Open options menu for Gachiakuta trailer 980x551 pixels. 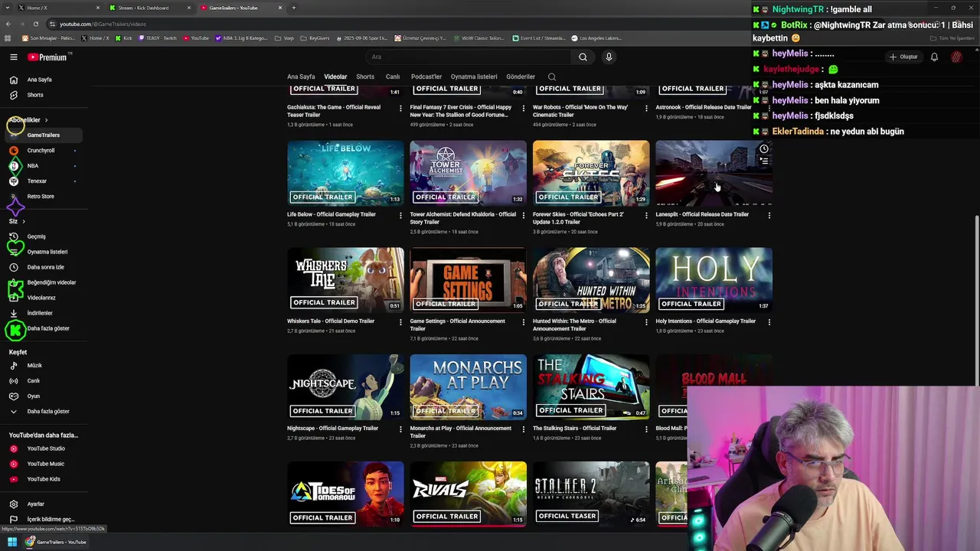(x=400, y=108)
